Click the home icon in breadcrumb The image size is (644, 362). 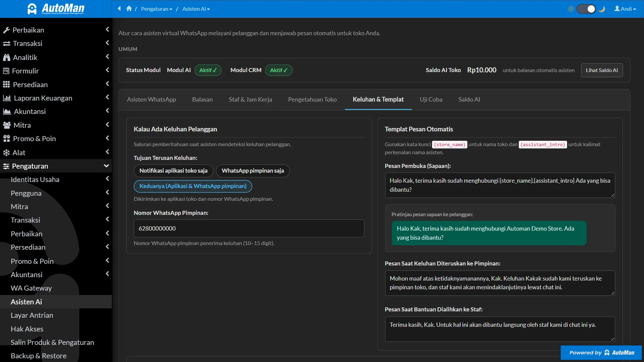tap(129, 9)
